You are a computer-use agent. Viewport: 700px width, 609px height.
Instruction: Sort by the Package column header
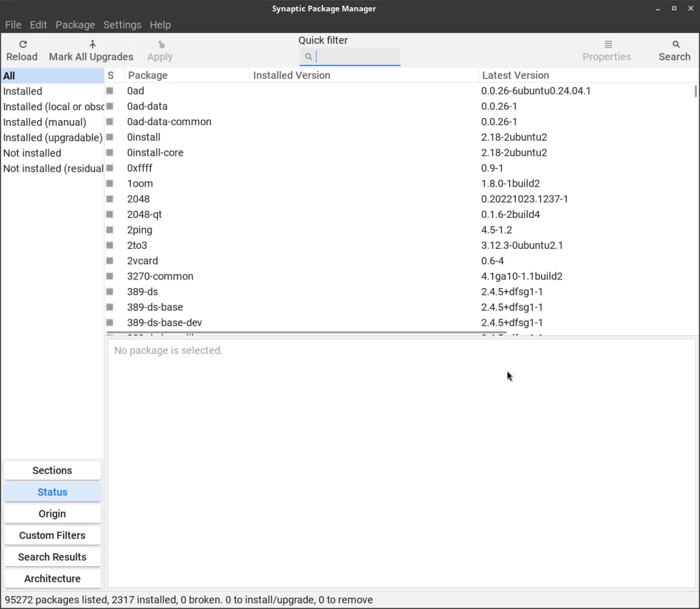[x=187, y=75]
